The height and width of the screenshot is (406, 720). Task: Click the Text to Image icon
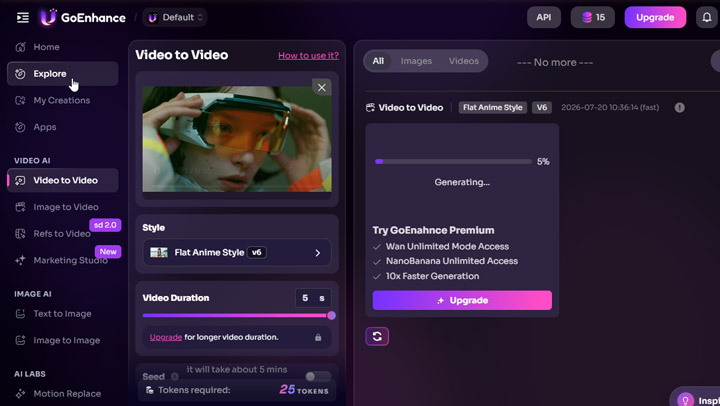(20, 314)
